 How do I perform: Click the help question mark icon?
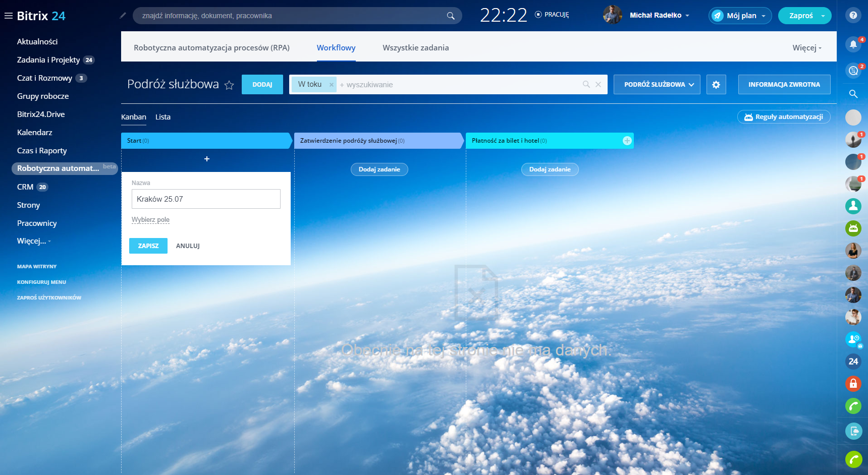click(x=853, y=15)
